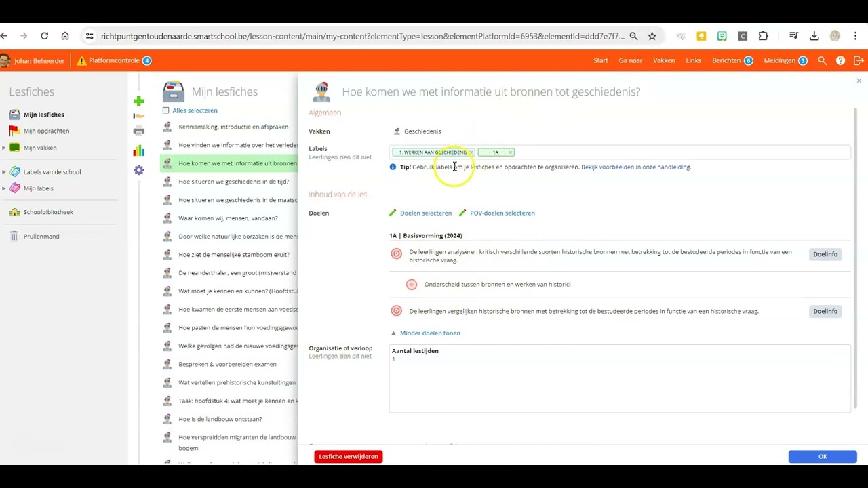Click the browser address bar URL
This screenshot has width=868, height=488.
pyautogui.click(x=363, y=36)
